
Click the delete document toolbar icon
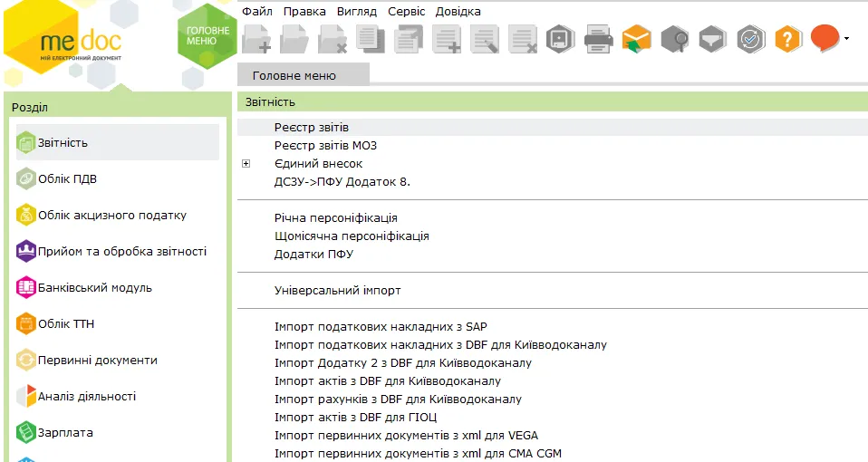[333, 39]
